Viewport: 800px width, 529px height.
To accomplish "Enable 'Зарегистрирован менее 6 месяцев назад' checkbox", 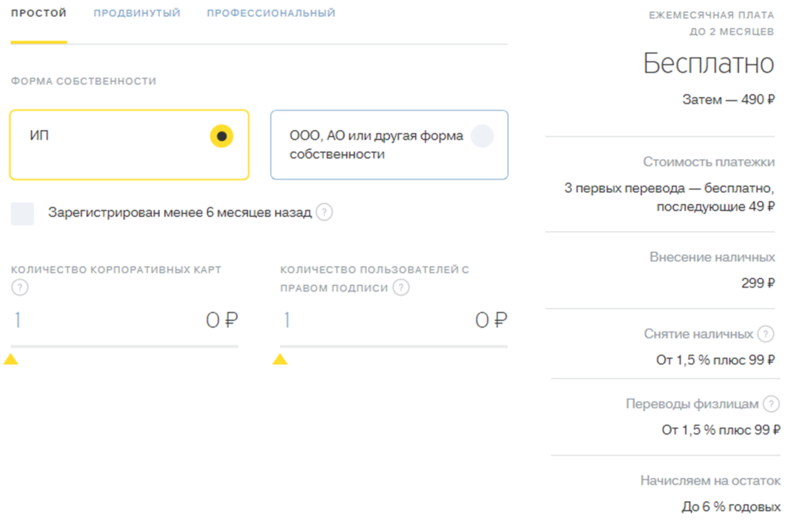I will pos(22,213).
